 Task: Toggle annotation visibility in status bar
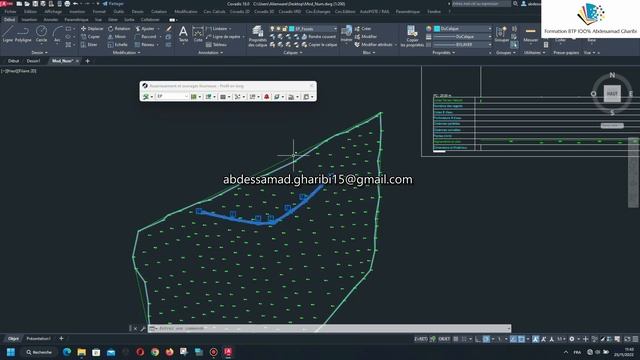tap(536, 339)
